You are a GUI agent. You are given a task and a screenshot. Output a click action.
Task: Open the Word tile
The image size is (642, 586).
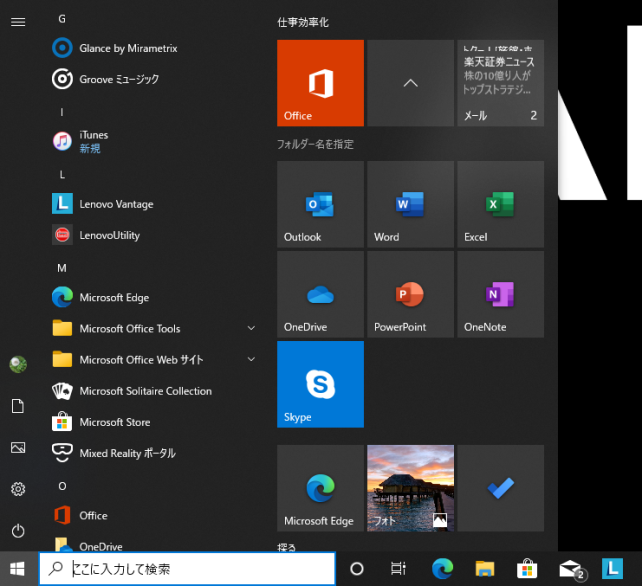pyautogui.click(x=410, y=204)
